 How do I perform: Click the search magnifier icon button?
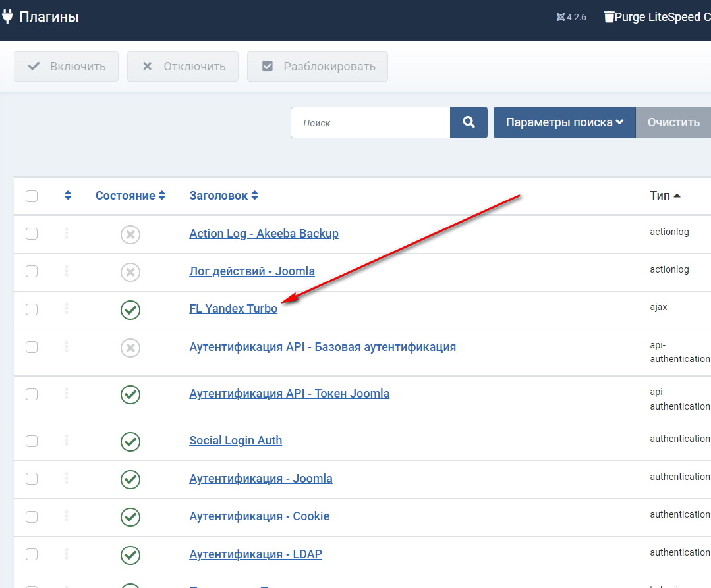click(x=469, y=122)
